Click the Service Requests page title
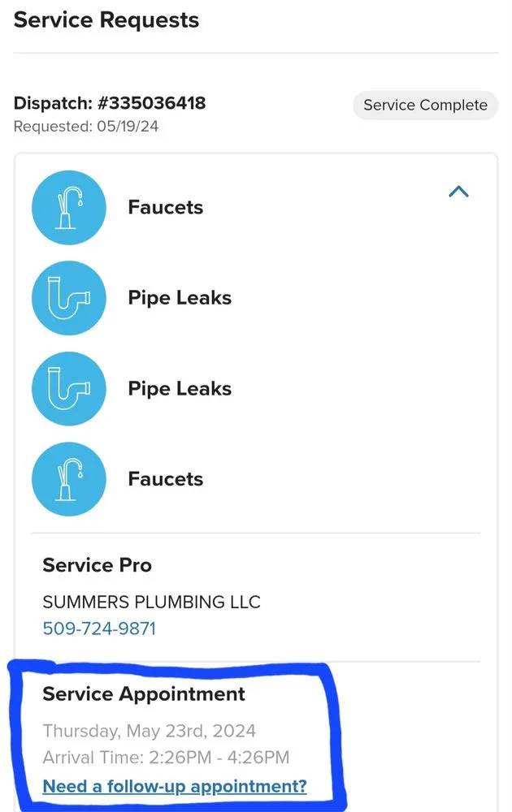Image resolution: width=512 pixels, height=812 pixels. (106, 20)
